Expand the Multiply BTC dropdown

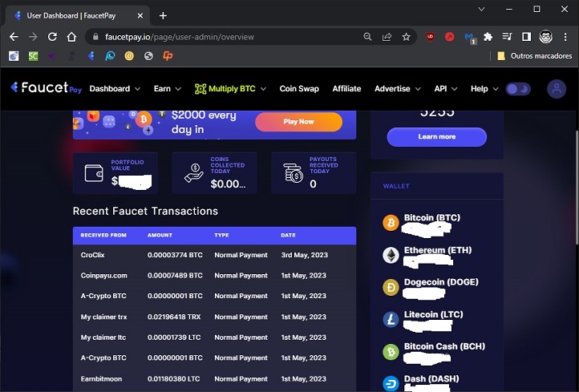click(230, 89)
